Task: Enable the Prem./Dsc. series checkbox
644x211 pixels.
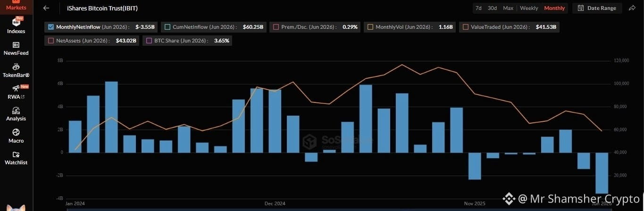Action: 276,27
